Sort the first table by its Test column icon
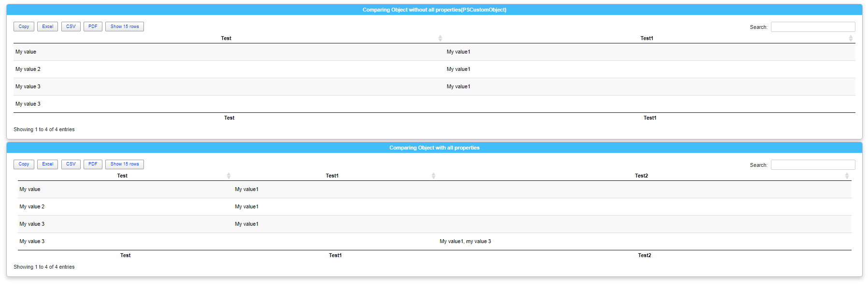Viewport: 868px width, 287px height. (x=440, y=38)
